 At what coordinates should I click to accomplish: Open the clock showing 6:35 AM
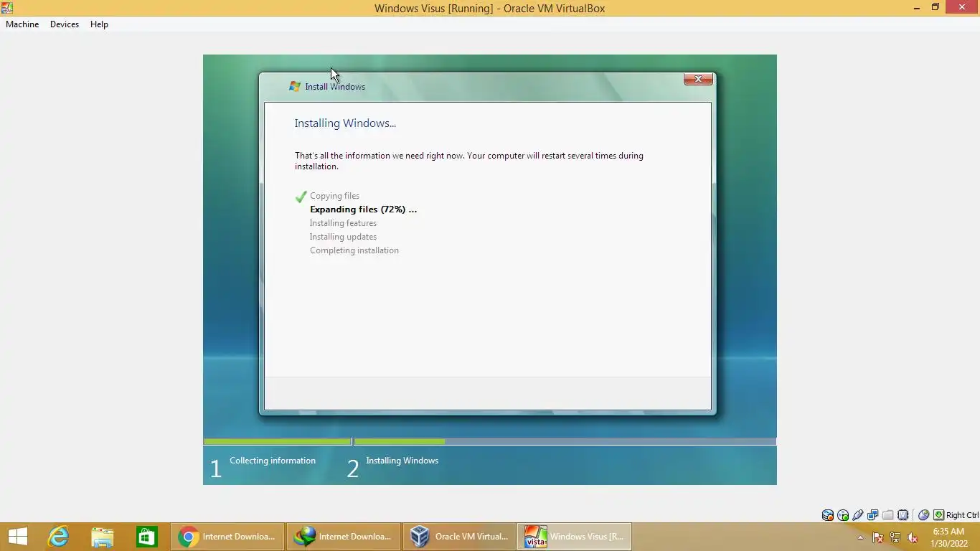pyautogui.click(x=948, y=537)
